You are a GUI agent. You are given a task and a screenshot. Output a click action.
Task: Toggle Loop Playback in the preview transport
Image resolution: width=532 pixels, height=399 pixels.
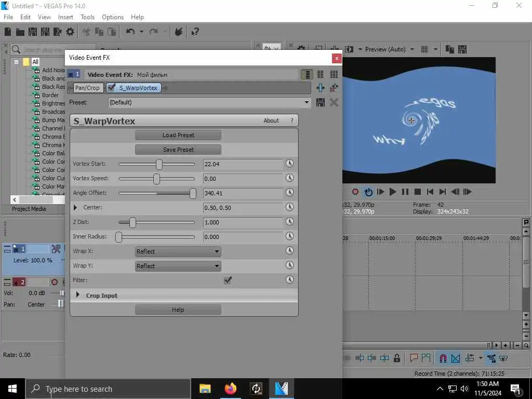click(368, 192)
